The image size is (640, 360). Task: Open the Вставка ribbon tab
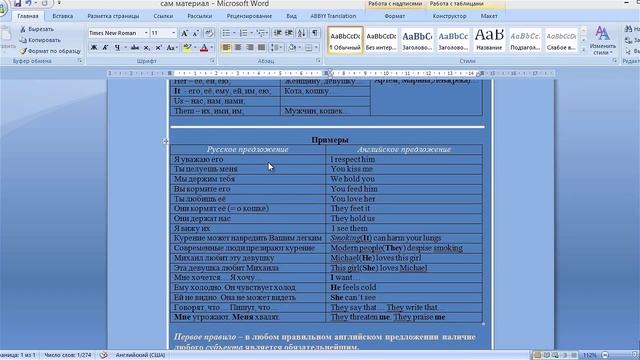(62, 16)
